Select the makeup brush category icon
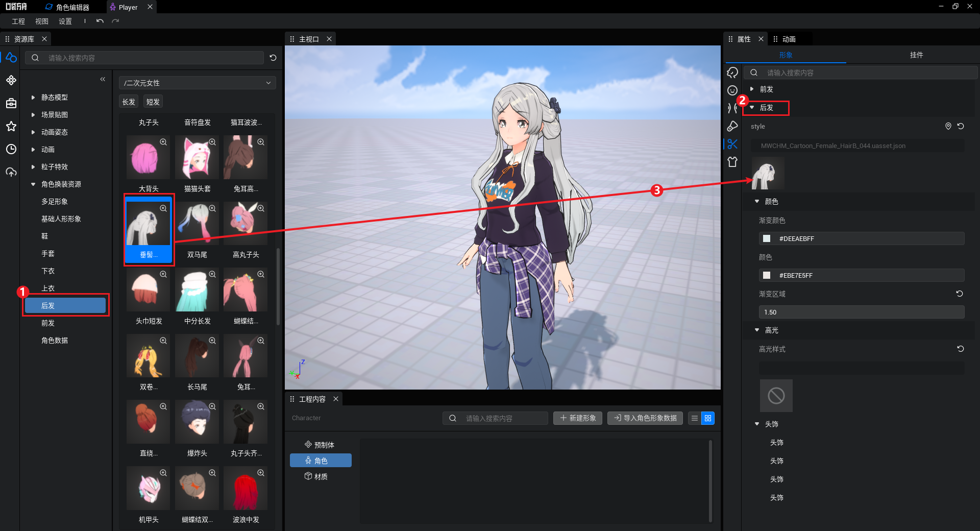 point(732,126)
